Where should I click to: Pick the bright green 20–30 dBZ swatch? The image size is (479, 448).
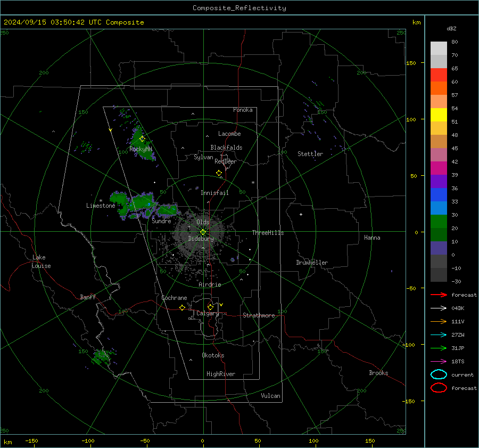click(x=439, y=221)
